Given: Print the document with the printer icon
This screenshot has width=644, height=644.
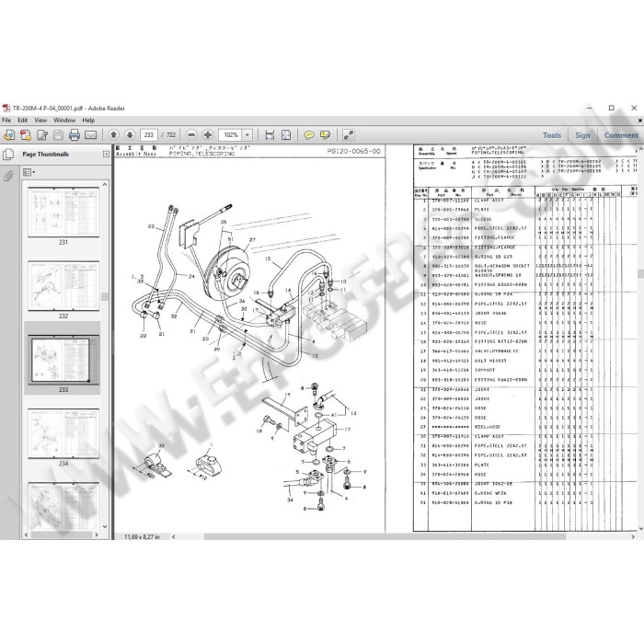Looking at the screenshot, I should pyautogui.click(x=75, y=134).
